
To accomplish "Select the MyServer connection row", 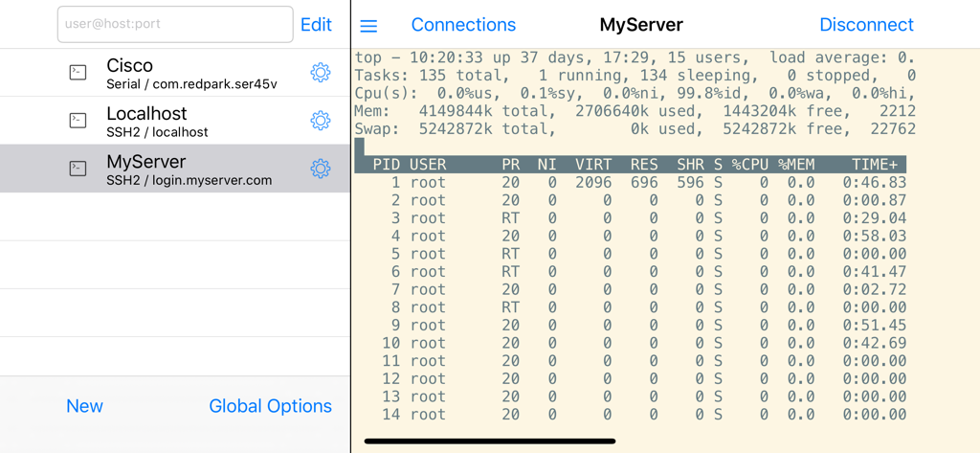I will [x=175, y=169].
